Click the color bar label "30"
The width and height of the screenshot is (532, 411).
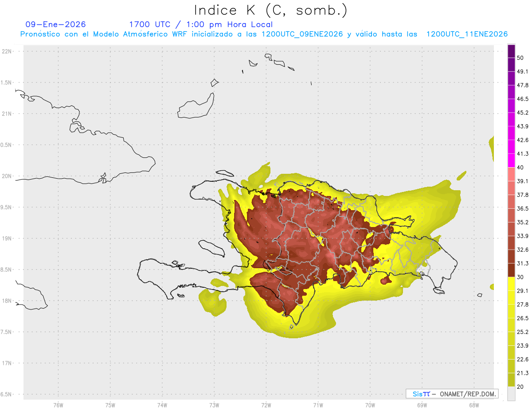[x=520, y=277]
